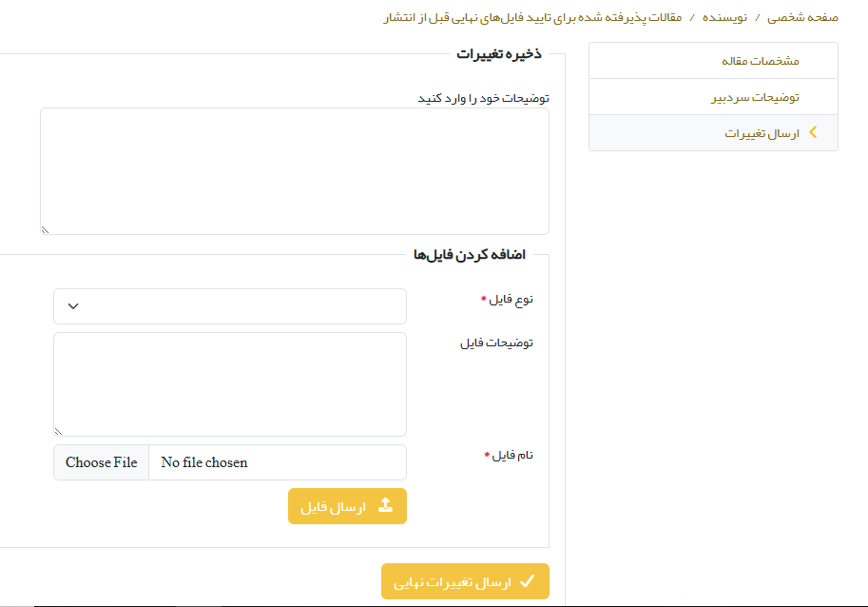Focus the توضیحات خود را وارد کنید textarea

tap(295, 171)
